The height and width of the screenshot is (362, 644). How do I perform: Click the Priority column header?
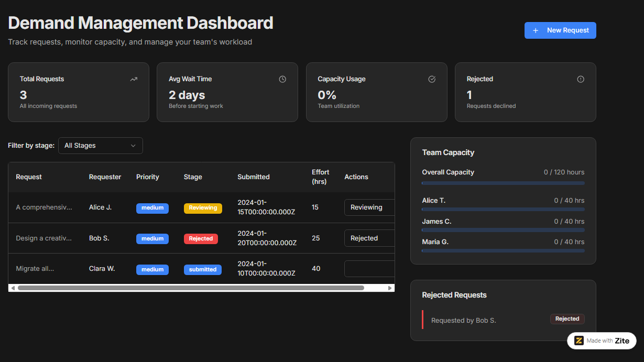point(147,177)
